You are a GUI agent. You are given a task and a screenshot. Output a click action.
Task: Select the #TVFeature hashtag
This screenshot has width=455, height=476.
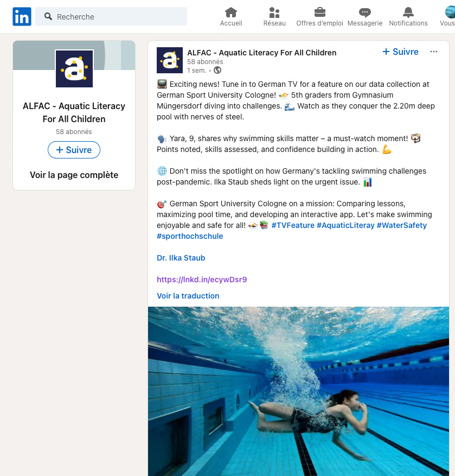(293, 225)
